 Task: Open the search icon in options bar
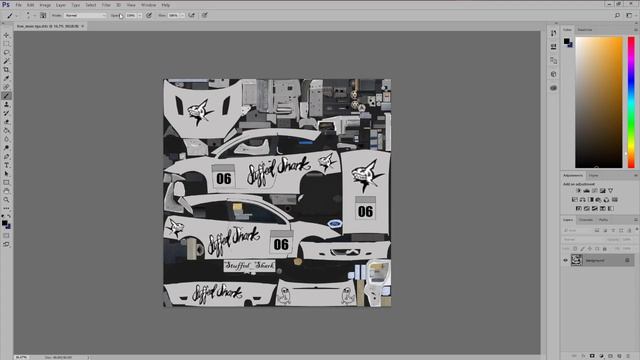[617, 15]
